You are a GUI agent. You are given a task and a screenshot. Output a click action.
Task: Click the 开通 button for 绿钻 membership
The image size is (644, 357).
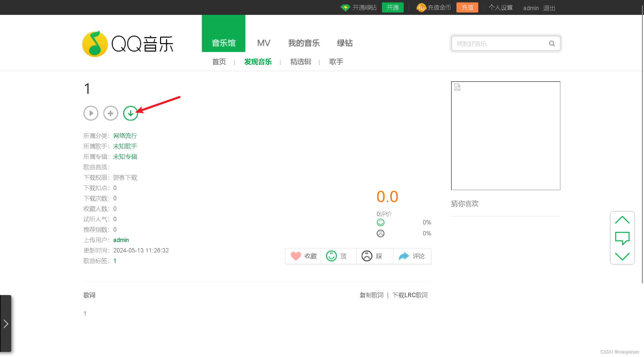(x=393, y=7)
